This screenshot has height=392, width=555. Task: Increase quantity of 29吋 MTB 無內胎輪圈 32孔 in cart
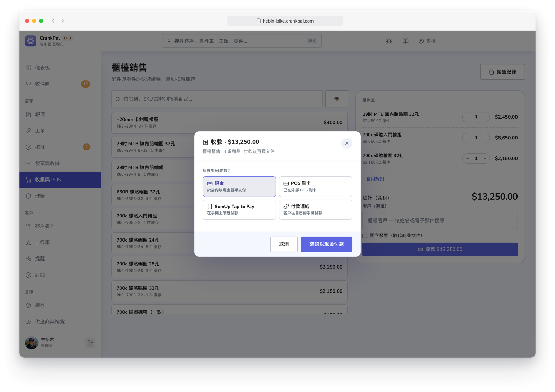coord(485,117)
